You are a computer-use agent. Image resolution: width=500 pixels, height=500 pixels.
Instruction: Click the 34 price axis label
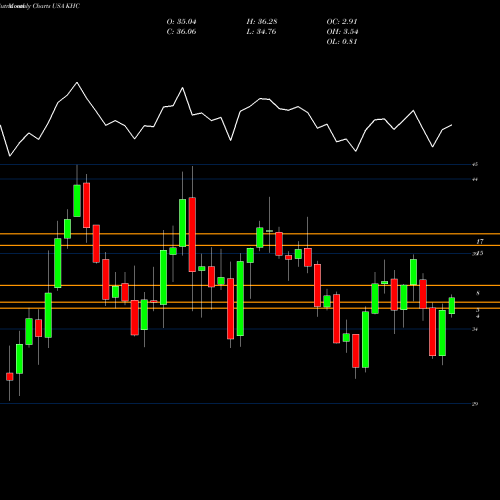tap(475, 329)
